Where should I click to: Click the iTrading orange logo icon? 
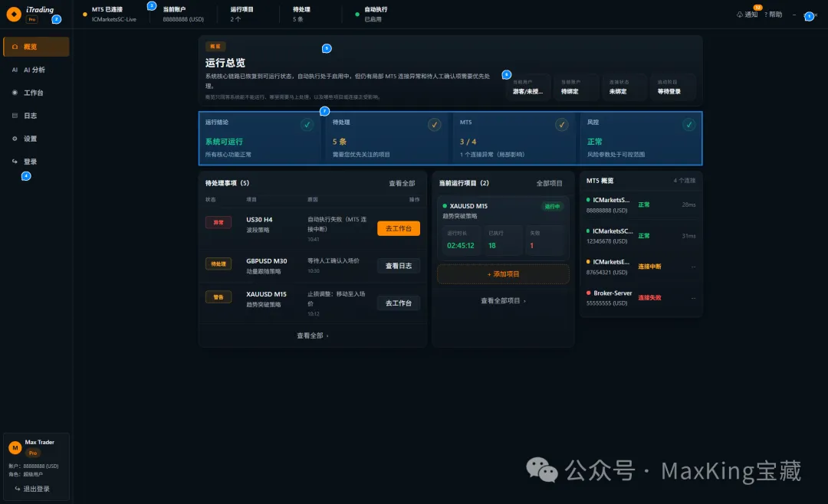click(x=14, y=14)
